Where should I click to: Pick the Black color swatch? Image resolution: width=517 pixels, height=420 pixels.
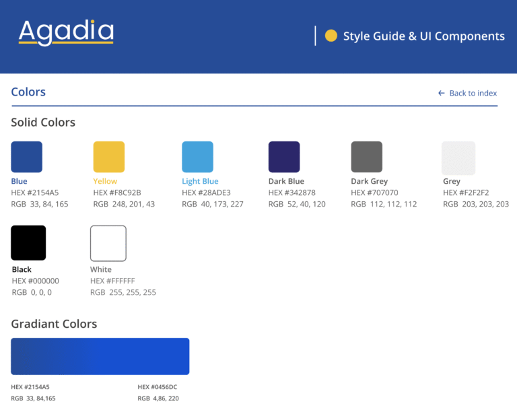[x=28, y=243]
